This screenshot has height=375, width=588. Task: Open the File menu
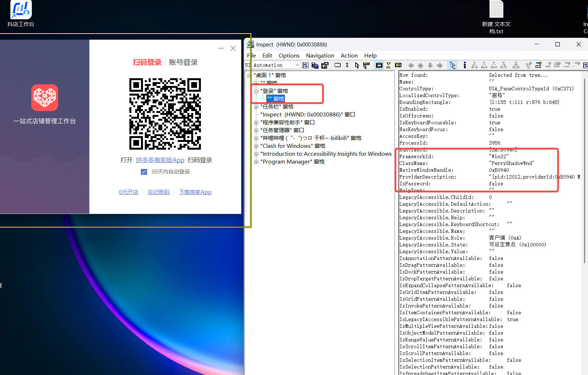click(x=251, y=55)
